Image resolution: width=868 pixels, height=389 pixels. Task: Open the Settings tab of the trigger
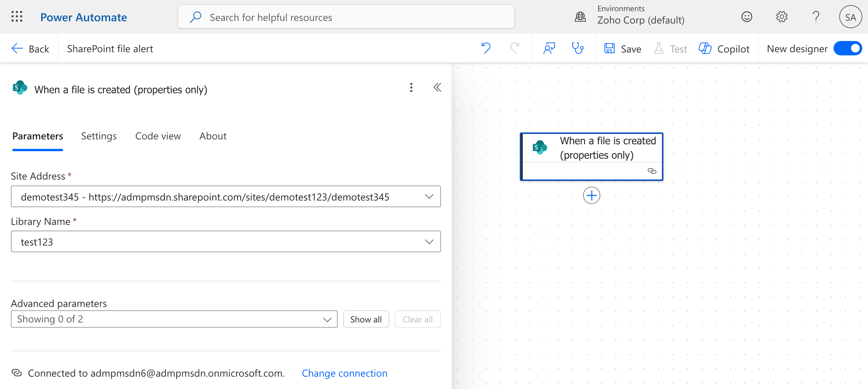98,136
